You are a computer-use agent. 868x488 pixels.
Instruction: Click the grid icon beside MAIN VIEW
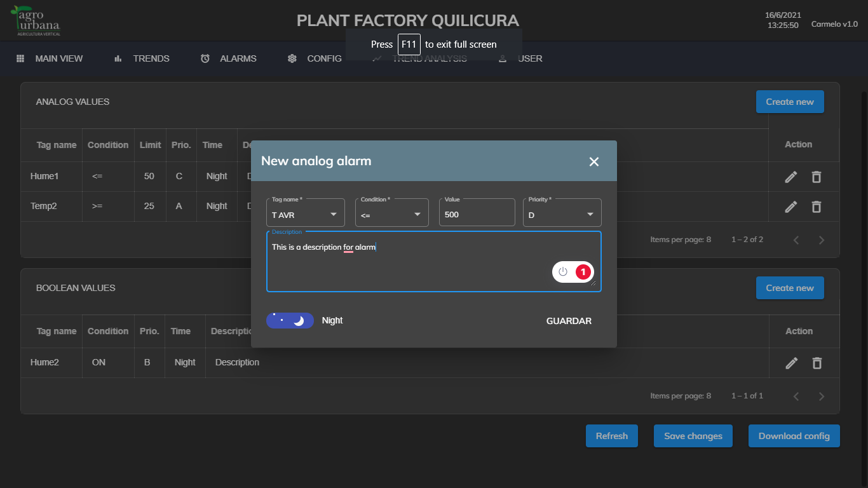20,58
